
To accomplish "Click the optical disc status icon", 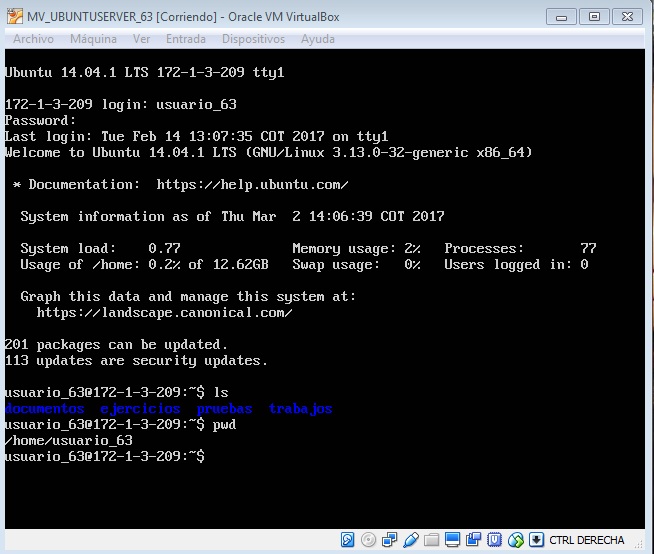I will coord(368,540).
